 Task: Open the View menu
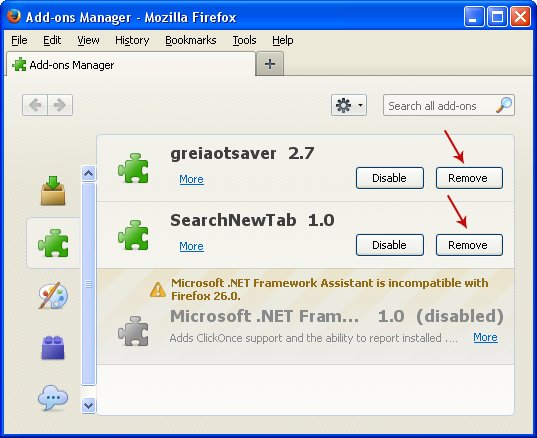(88, 40)
